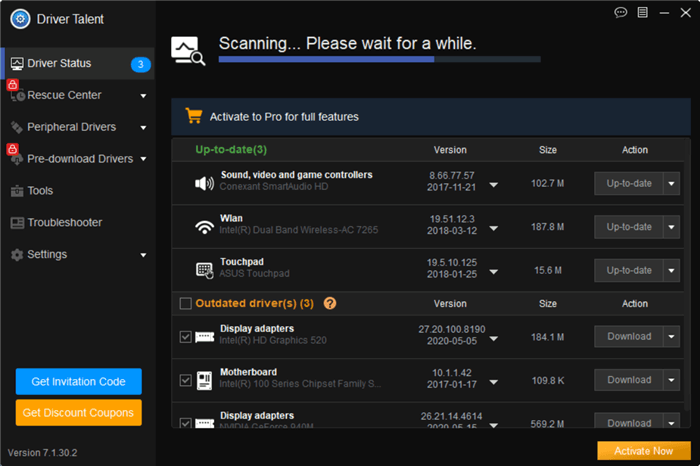Screen dimensions: 700x466
Task: Click the Motherboard chip icon
Action: pos(204,380)
